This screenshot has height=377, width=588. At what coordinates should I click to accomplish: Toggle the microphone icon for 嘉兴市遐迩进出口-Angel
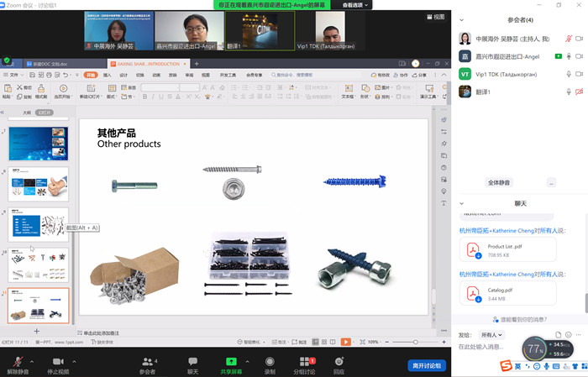[x=569, y=56]
